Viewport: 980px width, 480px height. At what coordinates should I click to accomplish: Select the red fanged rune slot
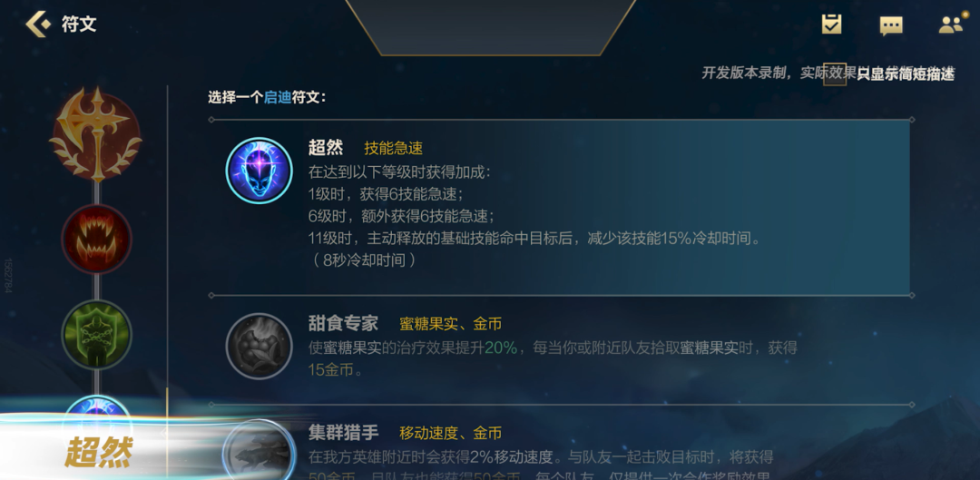tap(96, 239)
